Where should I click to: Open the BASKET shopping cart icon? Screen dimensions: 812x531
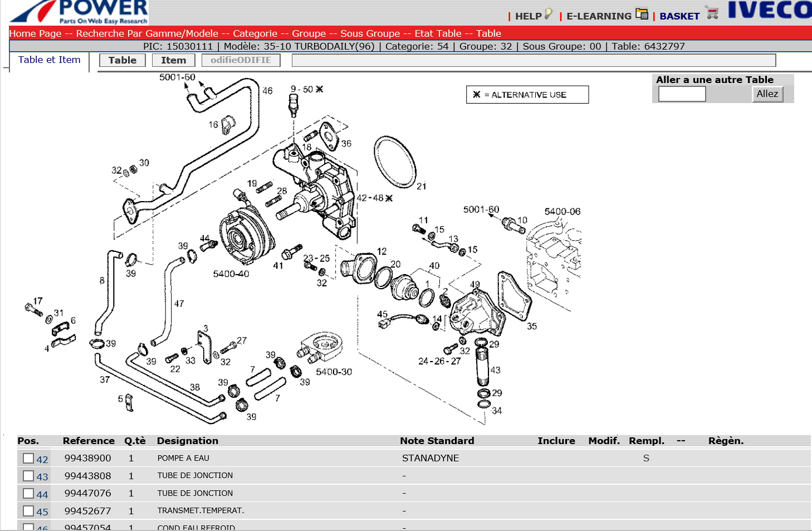712,13
